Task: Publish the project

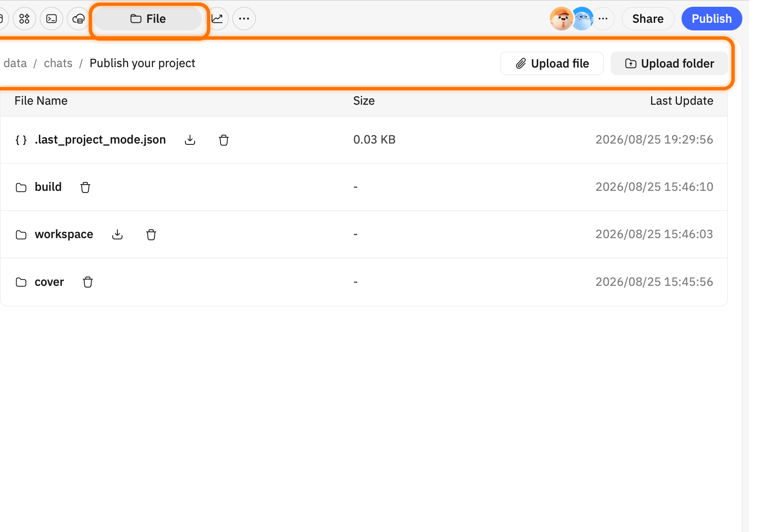Action: 712,19
